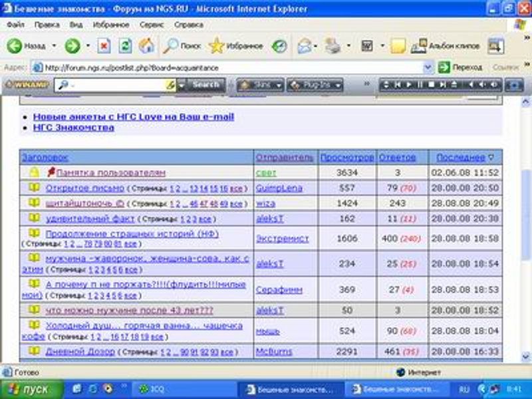This screenshot has height=399, width=532.
Task: Open the Winamp Plug-ins dropdown
Action: coord(313,85)
